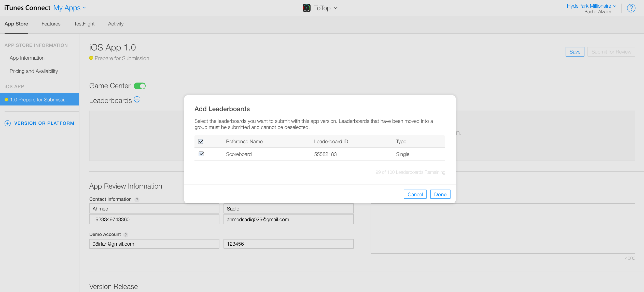Click the demo account username field 08irfan@gmail.com
The height and width of the screenshot is (292, 644).
[154, 244]
